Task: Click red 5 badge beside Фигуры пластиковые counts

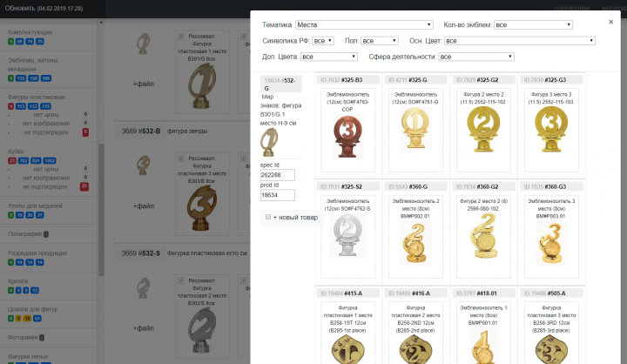Action: tap(10, 106)
